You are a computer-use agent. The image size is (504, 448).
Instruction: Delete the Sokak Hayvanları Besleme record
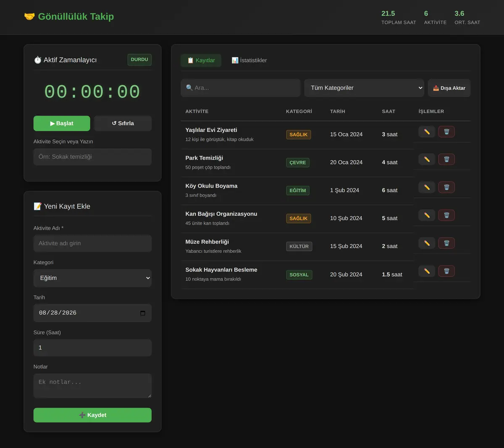(446, 271)
